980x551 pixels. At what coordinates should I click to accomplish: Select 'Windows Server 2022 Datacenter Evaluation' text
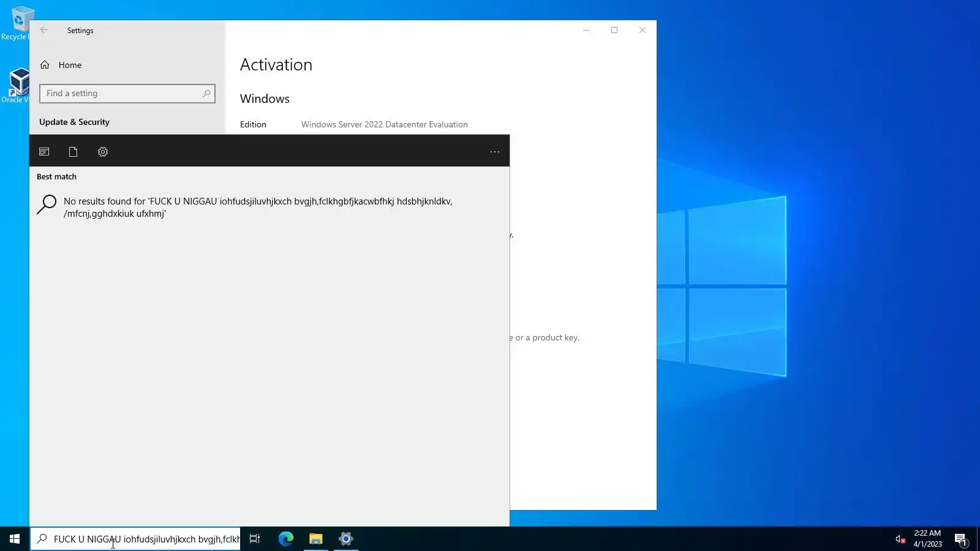pos(385,124)
